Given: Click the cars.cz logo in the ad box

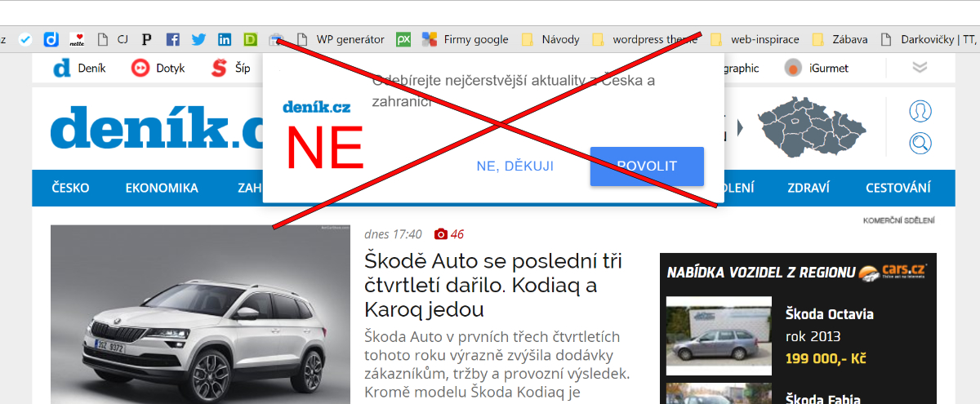Looking at the screenshot, I should (x=893, y=272).
